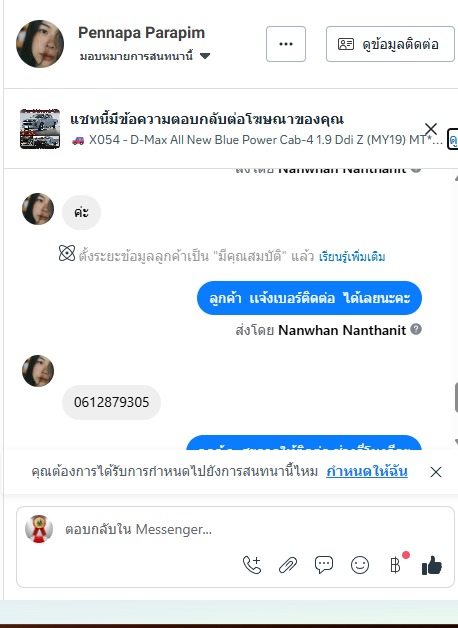
Task: Attach a file with the paperclip icon
Action: (x=288, y=565)
